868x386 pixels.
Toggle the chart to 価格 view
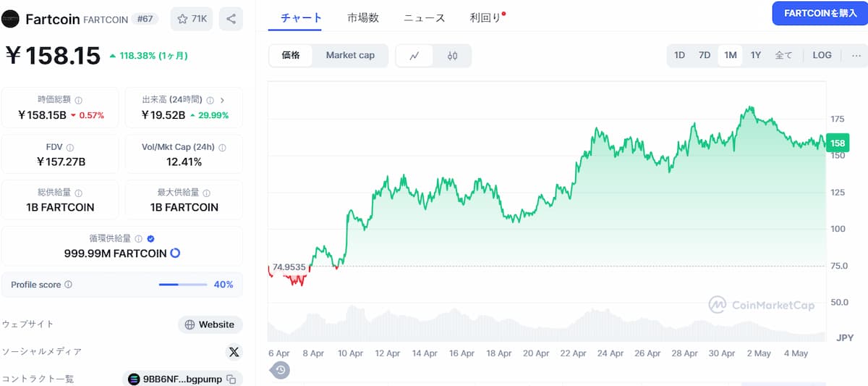(291, 55)
